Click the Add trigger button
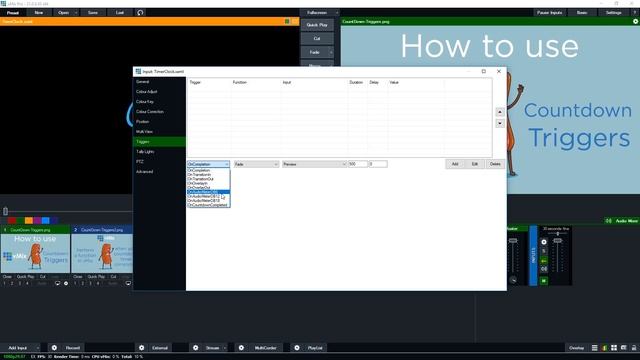The height and width of the screenshot is (360, 640). tap(455, 164)
